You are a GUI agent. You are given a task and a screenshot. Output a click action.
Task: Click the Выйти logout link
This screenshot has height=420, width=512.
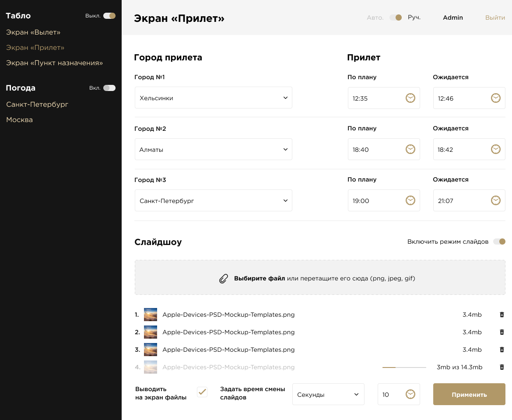495,17
